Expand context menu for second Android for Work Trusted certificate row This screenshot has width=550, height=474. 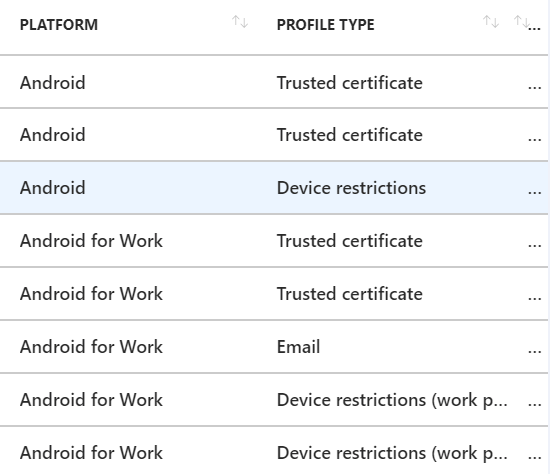click(x=534, y=298)
